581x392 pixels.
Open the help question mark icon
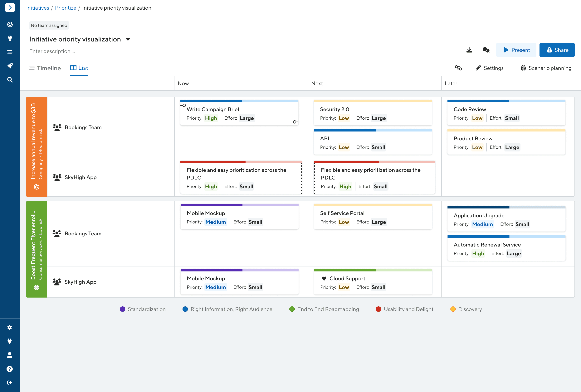tap(10, 369)
